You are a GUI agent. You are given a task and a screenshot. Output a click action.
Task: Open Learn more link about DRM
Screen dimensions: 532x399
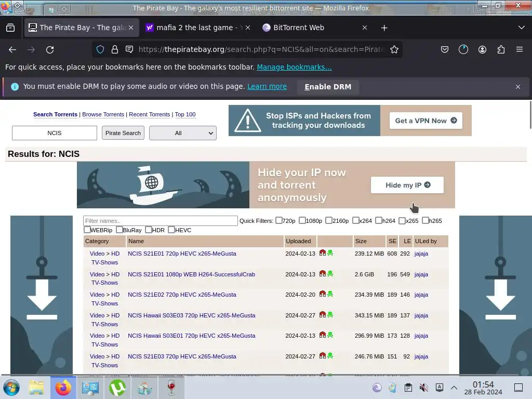point(267,87)
